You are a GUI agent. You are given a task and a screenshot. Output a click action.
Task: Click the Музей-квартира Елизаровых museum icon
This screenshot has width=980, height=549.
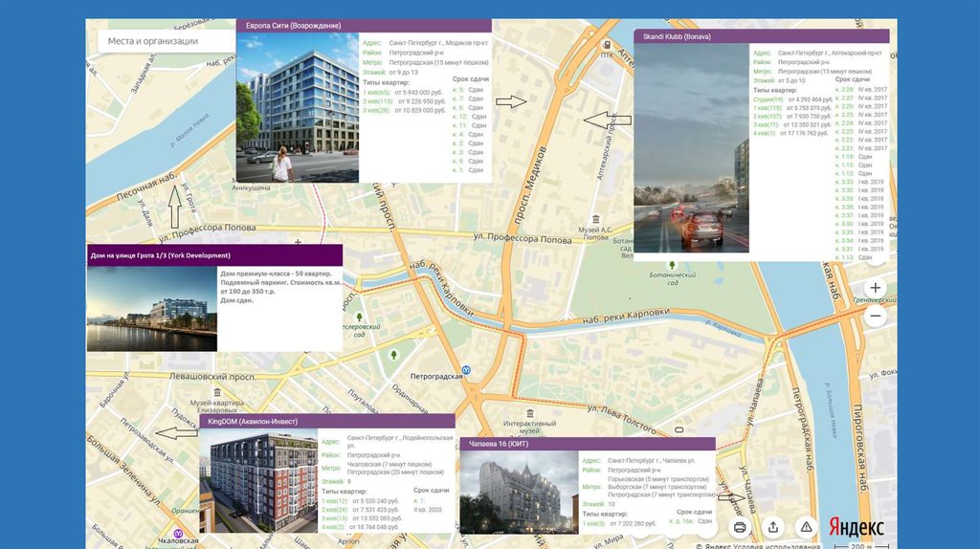[217, 393]
